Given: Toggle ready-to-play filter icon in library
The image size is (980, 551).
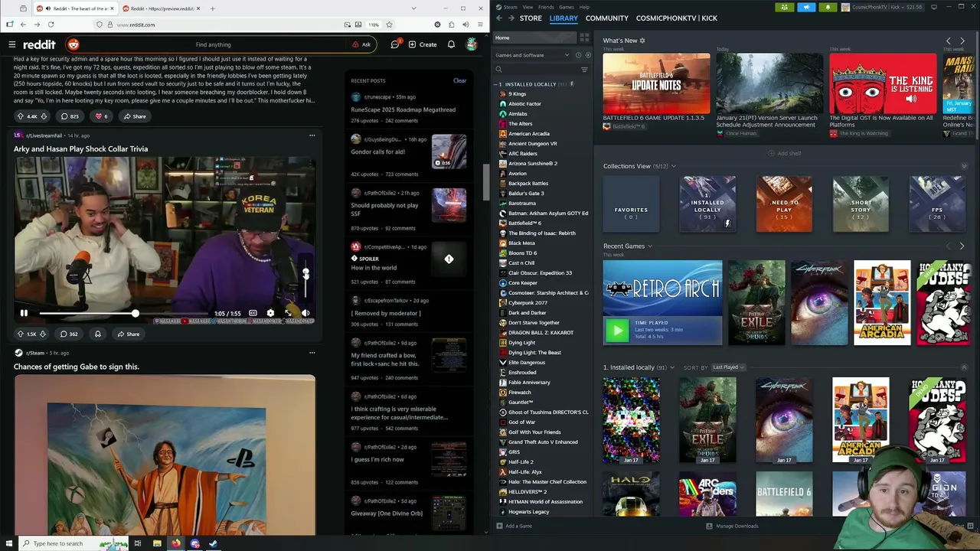Looking at the screenshot, I should [x=588, y=55].
